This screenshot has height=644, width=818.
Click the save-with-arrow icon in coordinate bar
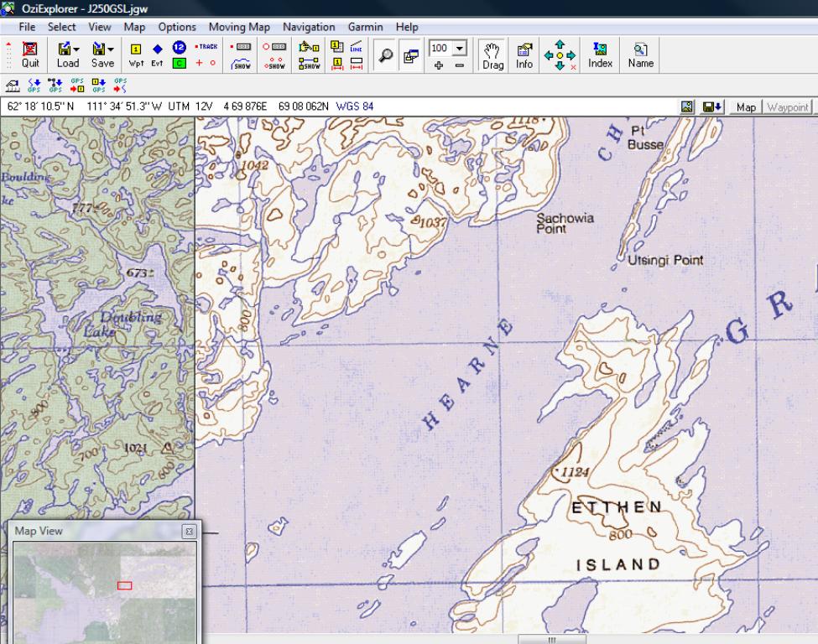(712, 106)
